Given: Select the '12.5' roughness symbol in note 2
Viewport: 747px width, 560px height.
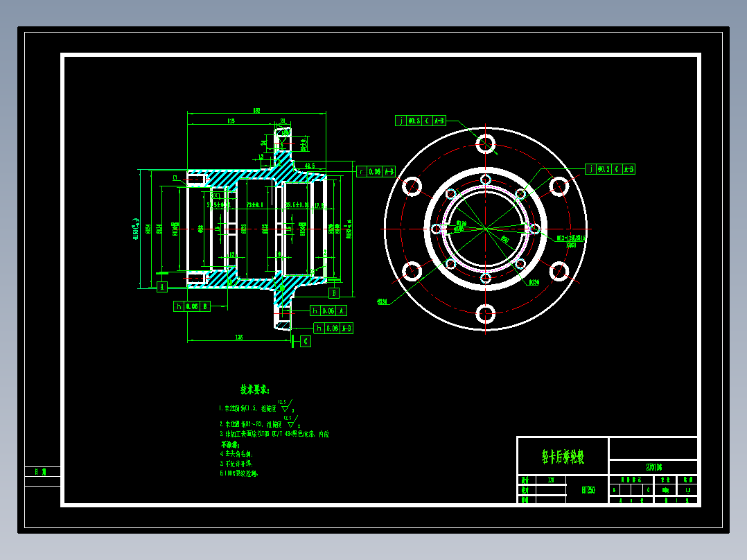Looking at the screenshot, I should 291,421.
